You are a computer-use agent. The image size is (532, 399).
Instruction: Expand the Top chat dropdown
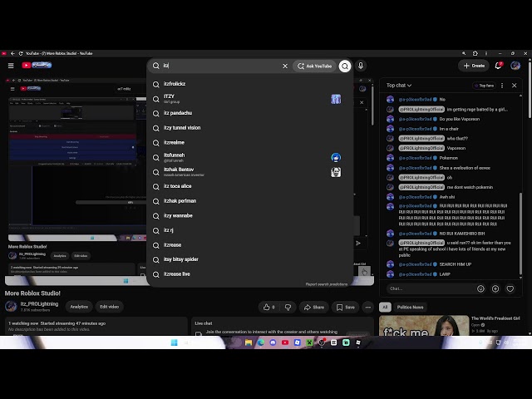(399, 86)
